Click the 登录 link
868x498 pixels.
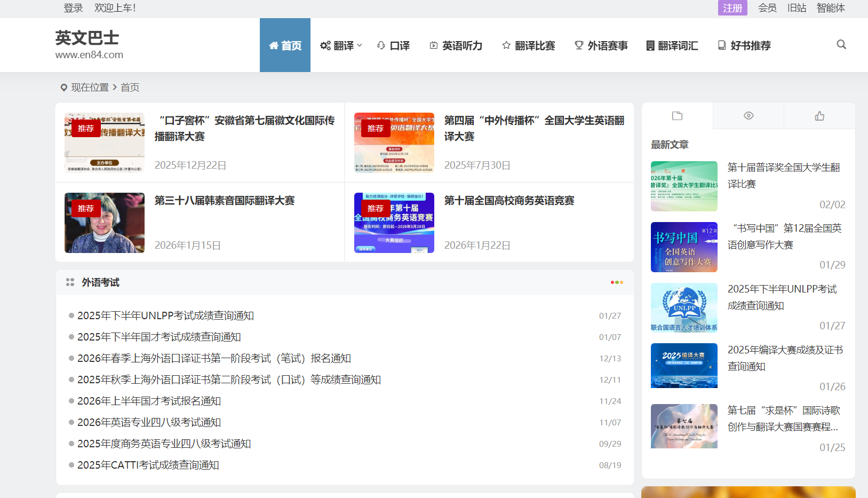(x=73, y=8)
